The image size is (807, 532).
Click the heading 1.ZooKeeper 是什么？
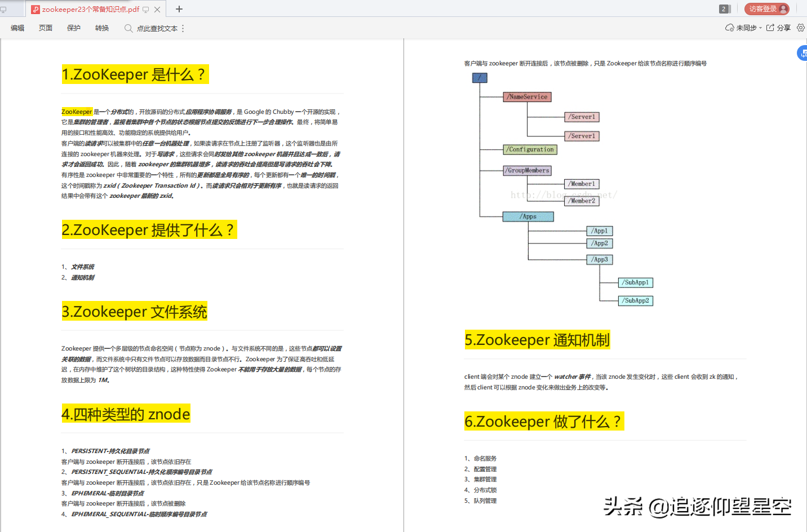click(135, 74)
